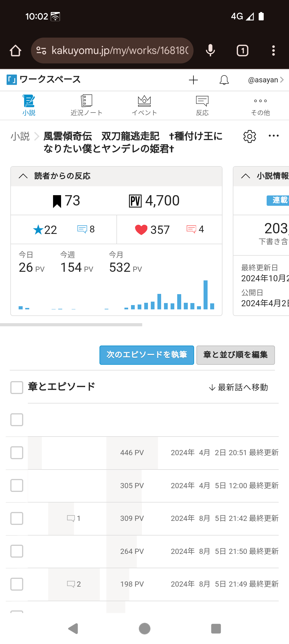Collapse the 読者からの反応 panel
289x644 pixels.
23,176
